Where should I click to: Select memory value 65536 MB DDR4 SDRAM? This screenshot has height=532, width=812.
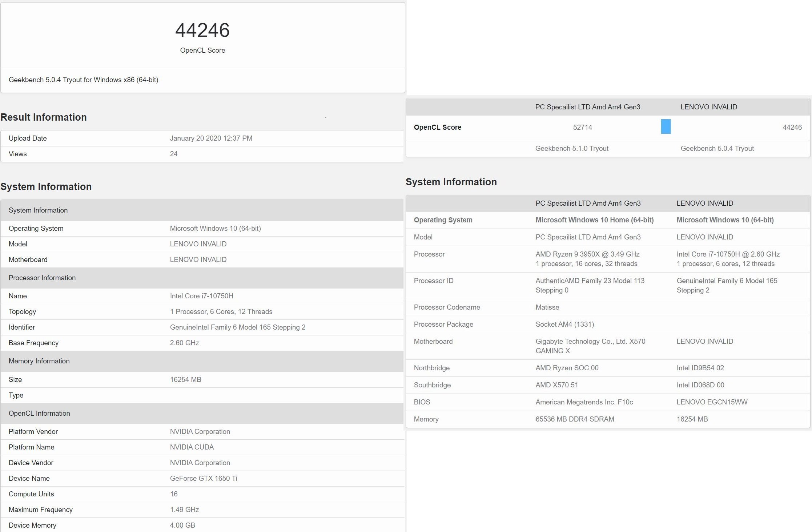[x=575, y=419]
